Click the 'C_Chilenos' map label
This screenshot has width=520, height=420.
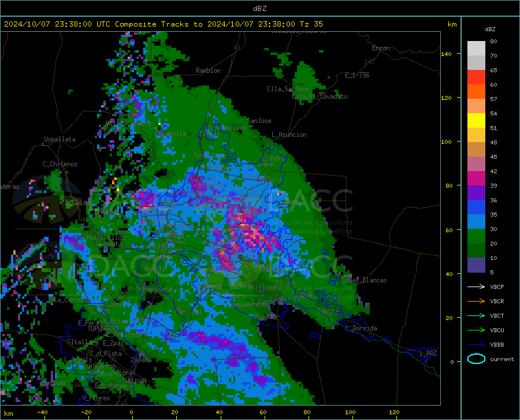[60, 163]
